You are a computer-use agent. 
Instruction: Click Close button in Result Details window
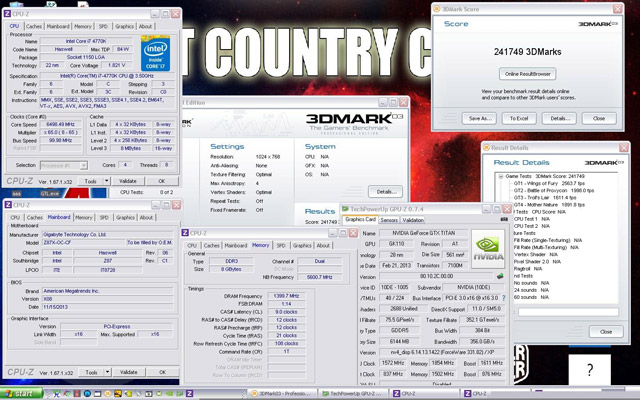click(606, 331)
